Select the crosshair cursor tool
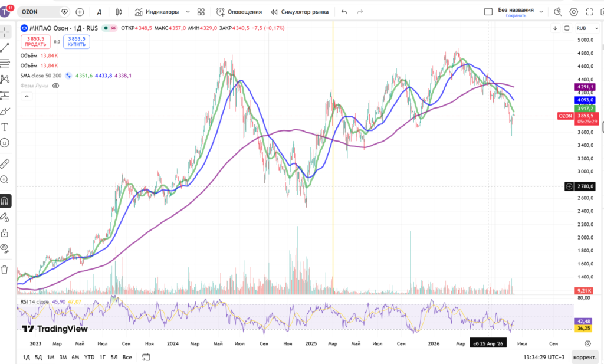604x364 pixels. coord(5,32)
